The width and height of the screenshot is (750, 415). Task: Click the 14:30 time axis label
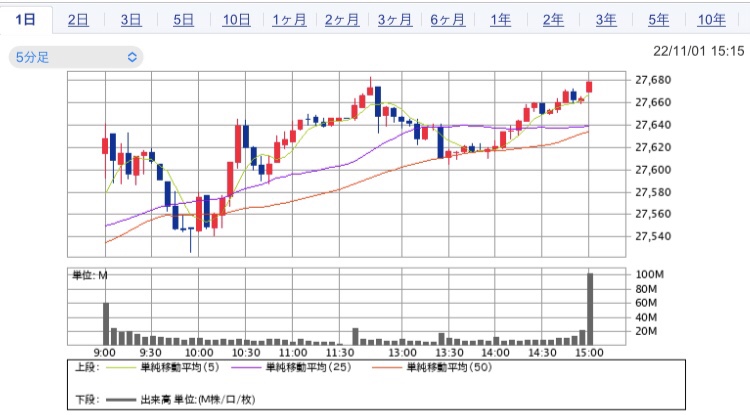click(542, 353)
